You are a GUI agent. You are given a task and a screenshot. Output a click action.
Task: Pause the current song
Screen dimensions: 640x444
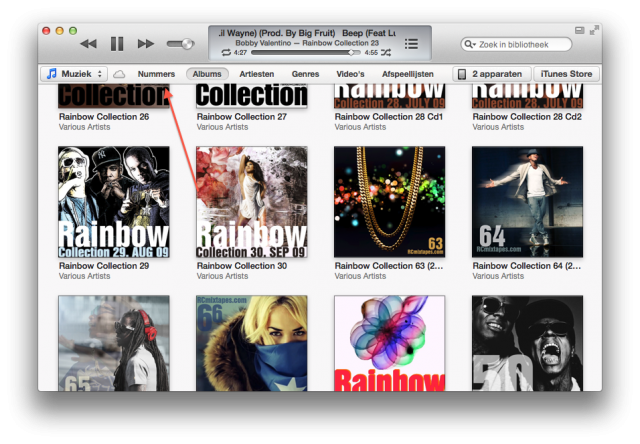[x=117, y=44]
